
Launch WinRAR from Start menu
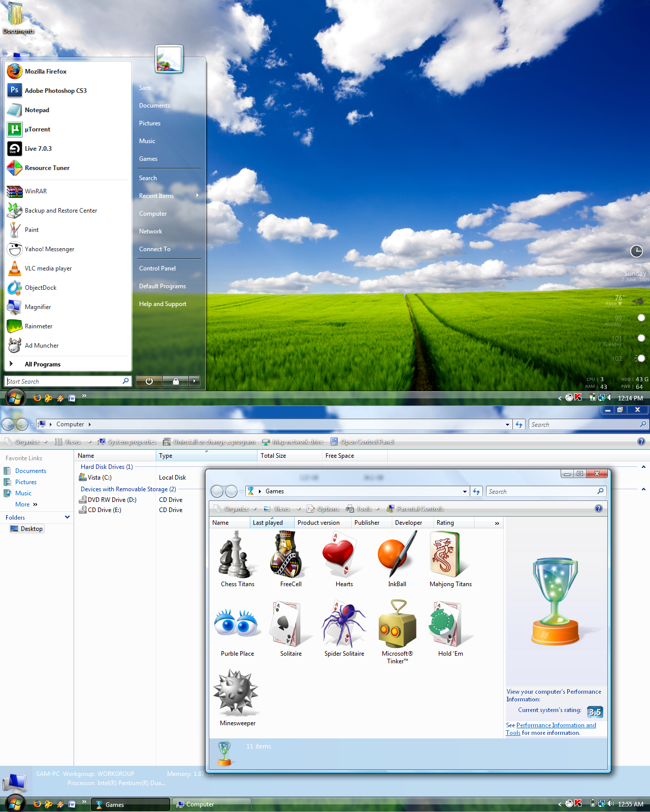pos(68,191)
